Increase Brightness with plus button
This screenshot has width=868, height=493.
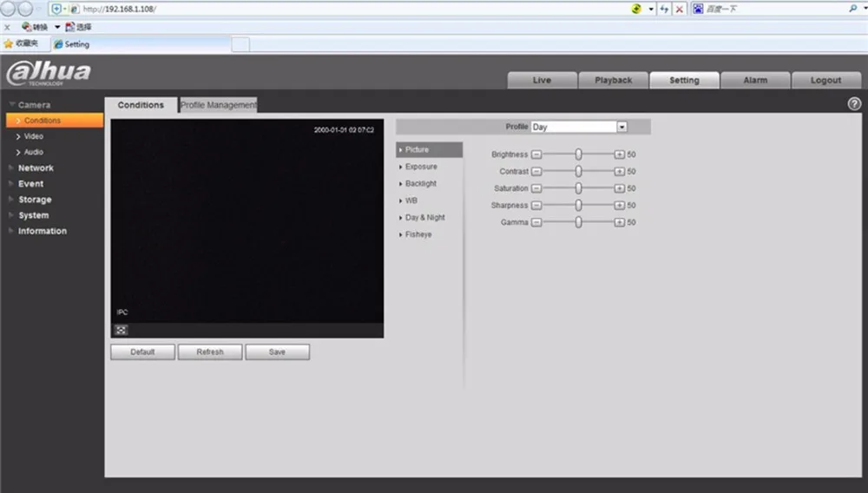pyautogui.click(x=620, y=154)
